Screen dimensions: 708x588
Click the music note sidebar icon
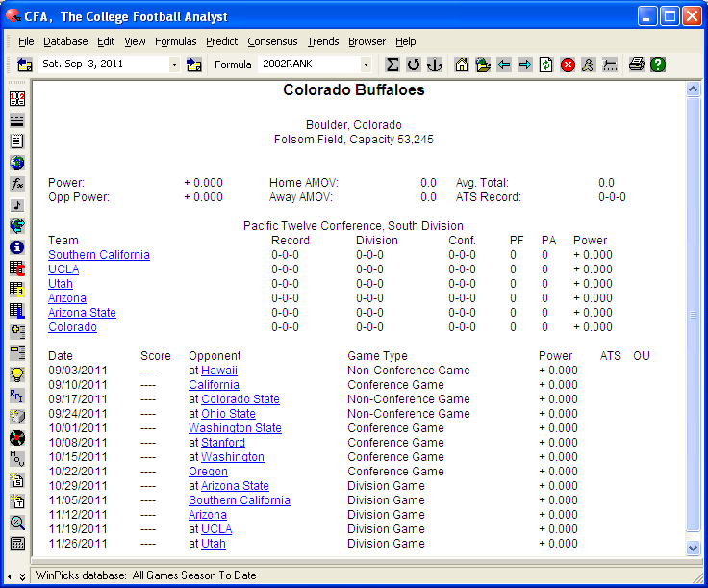click(x=17, y=205)
